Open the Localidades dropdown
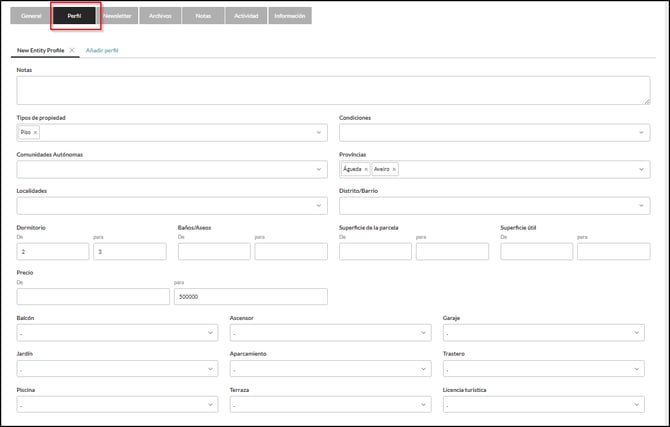This screenshot has width=670, height=427. coord(319,206)
